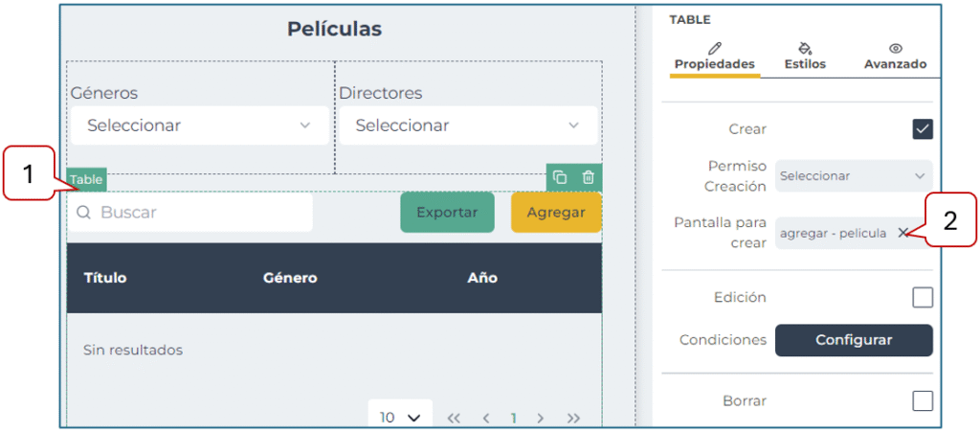980x433 pixels.
Task: Go to the first page of results
Action: [x=454, y=418]
